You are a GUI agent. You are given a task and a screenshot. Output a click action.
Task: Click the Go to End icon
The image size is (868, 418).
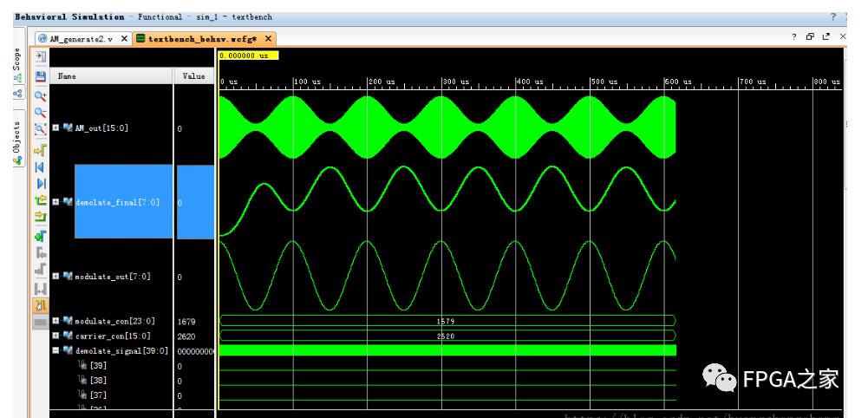[x=40, y=183]
